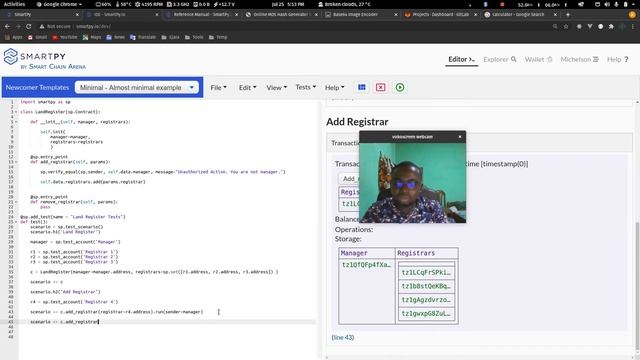Click registrar address tz1LCqFrSPki…
640x360 pixels.
[x=426, y=272]
